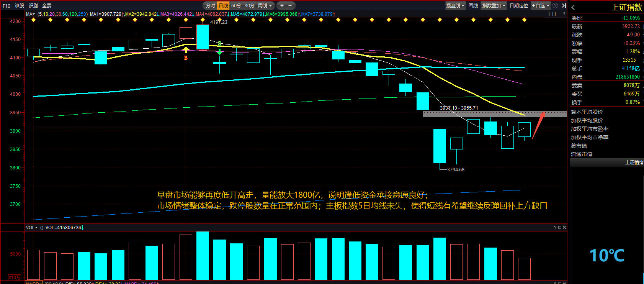Expand the 操盘线 dropdown

455,5
